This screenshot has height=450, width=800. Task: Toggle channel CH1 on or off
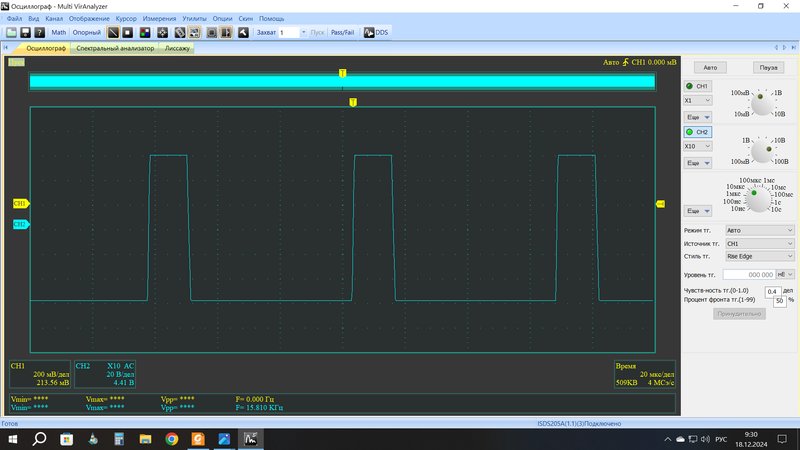[697, 86]
